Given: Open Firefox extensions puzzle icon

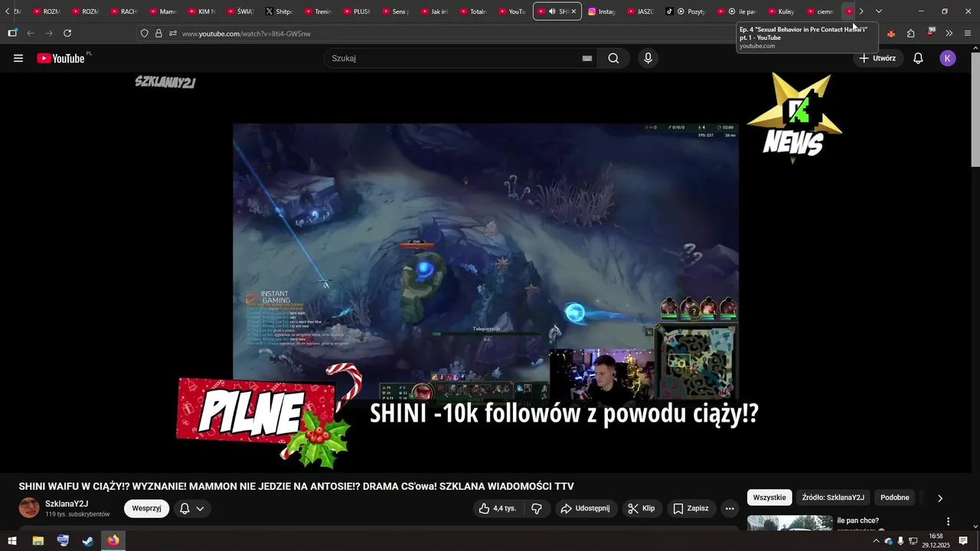Looking at the screenshot, I should tap(911, 34).
